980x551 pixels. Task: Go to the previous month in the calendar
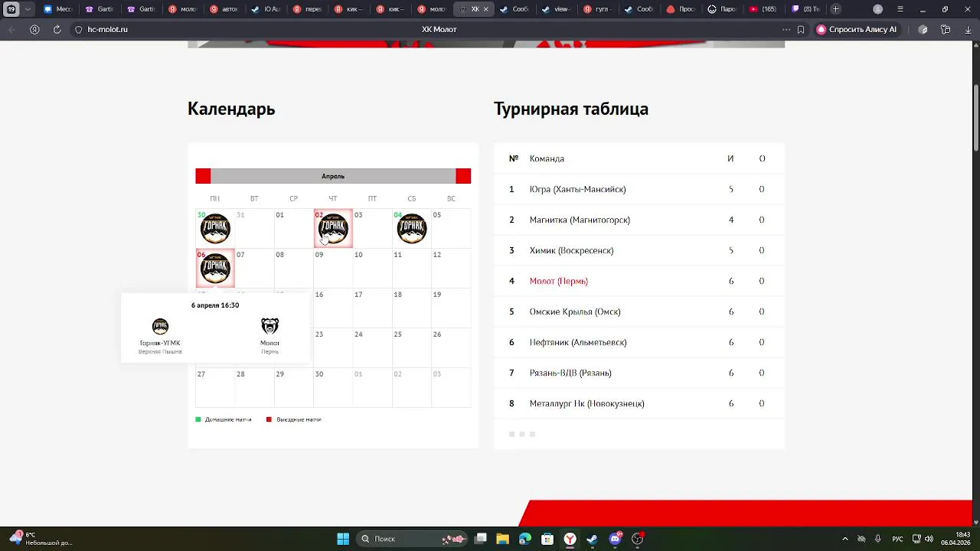click(x=203, y=176)
